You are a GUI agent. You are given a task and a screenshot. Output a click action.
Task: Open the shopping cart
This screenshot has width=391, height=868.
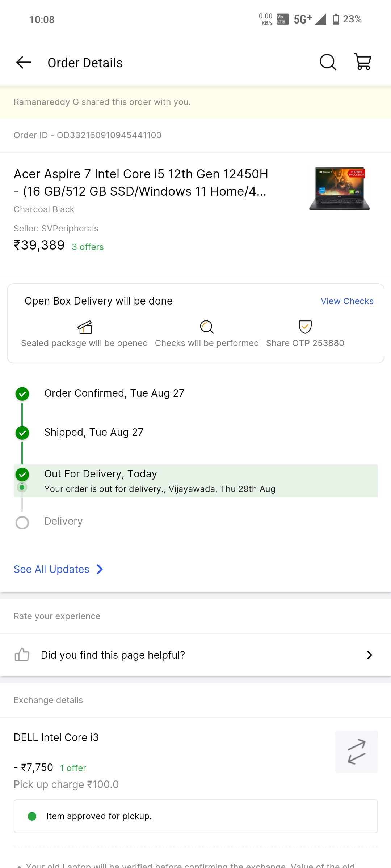(x=362, y=62)
